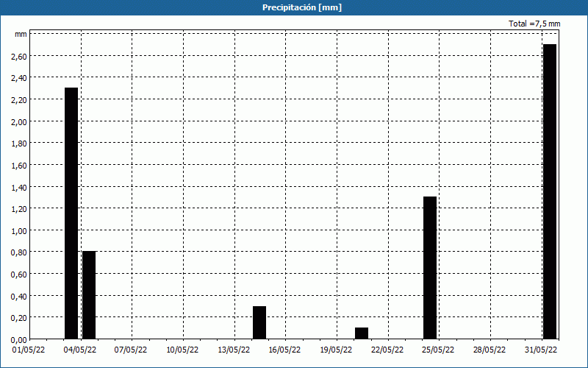Click the 0,60 y-axis value
588x368 pixels.
click(x=20, y=274)
